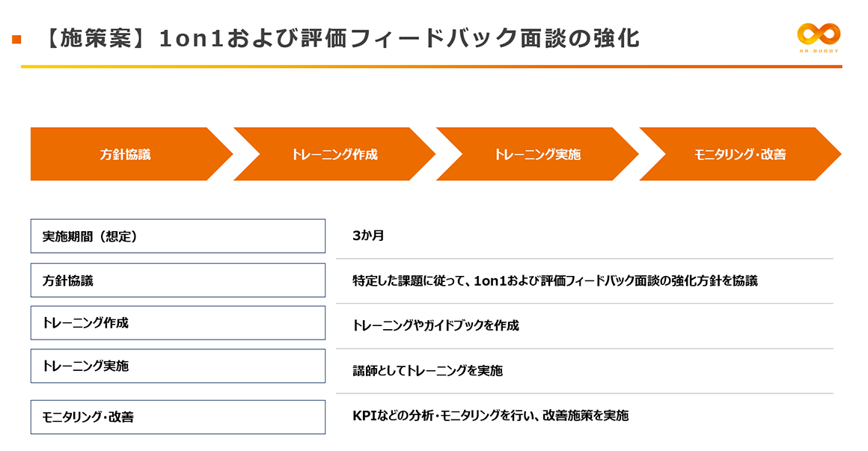The height and width of the screenshot is (451, 868).
Task: Select the モニタリング・改善 orange chevron step
Action: tap(739, 155)
